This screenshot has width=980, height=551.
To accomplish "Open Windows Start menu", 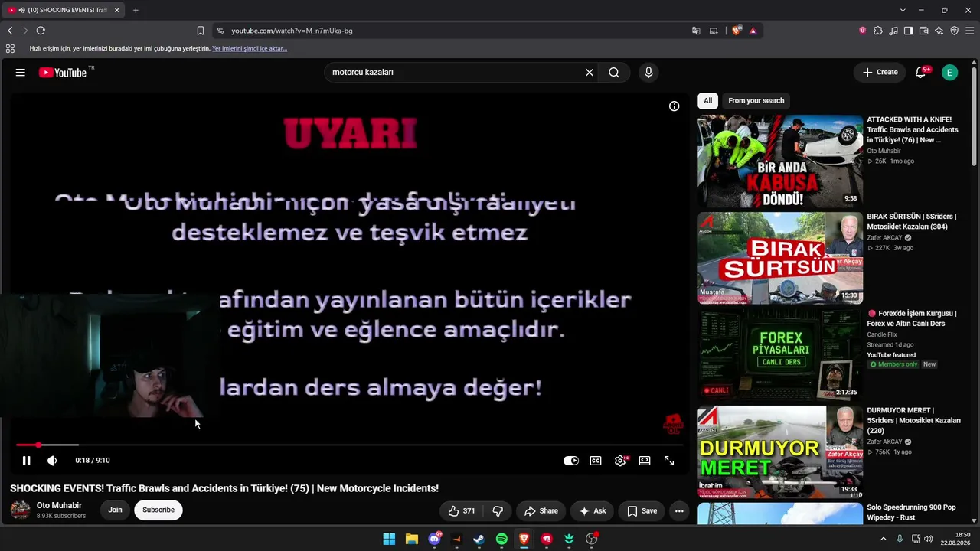I will coord(389,539).
